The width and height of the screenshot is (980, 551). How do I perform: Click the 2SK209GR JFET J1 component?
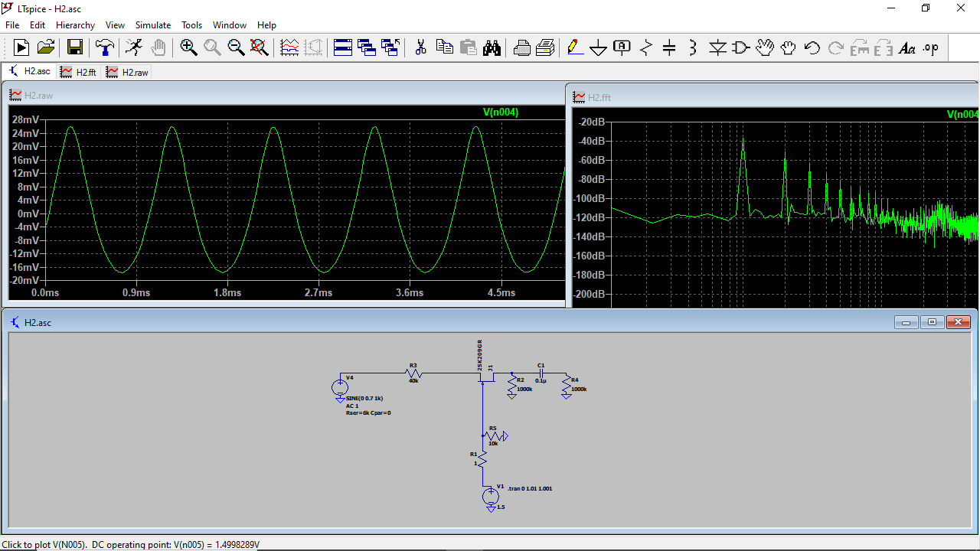pyautogui.click(x=487, y=375)
